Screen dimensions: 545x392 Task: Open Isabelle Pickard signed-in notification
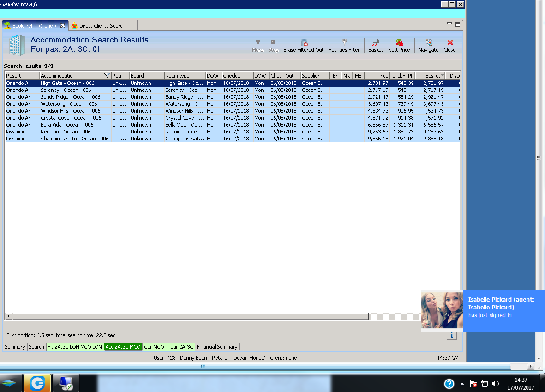point(504,311)
